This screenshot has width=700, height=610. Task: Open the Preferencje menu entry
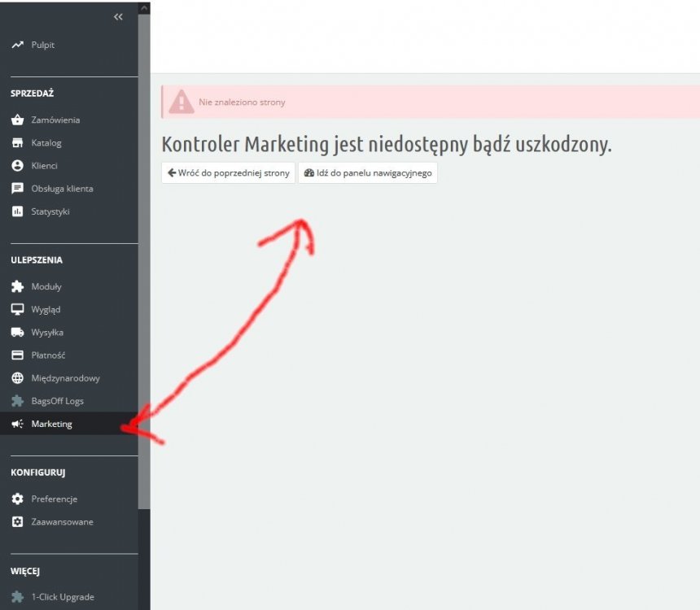tap(55, 499)
